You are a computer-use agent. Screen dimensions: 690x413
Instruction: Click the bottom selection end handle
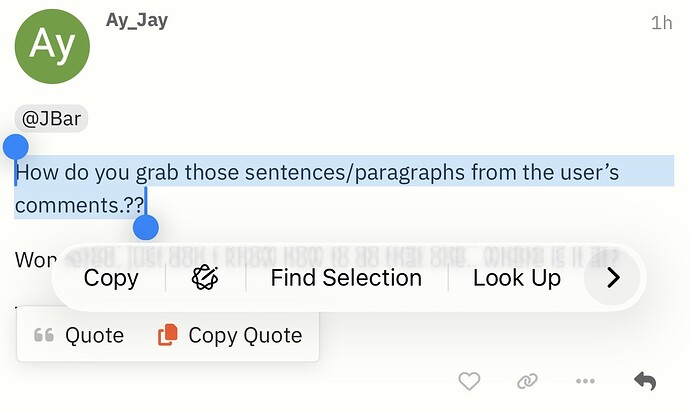point(146,227)
